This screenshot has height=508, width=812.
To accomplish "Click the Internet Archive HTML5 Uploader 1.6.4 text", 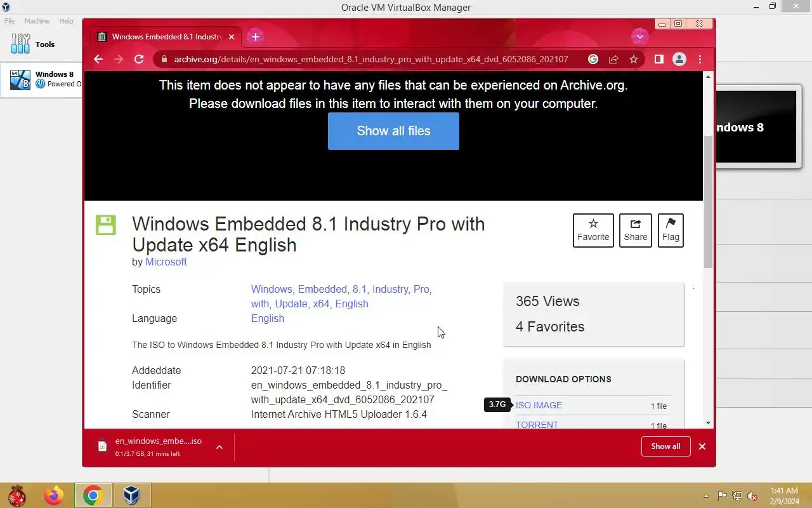I will (339, 414).
